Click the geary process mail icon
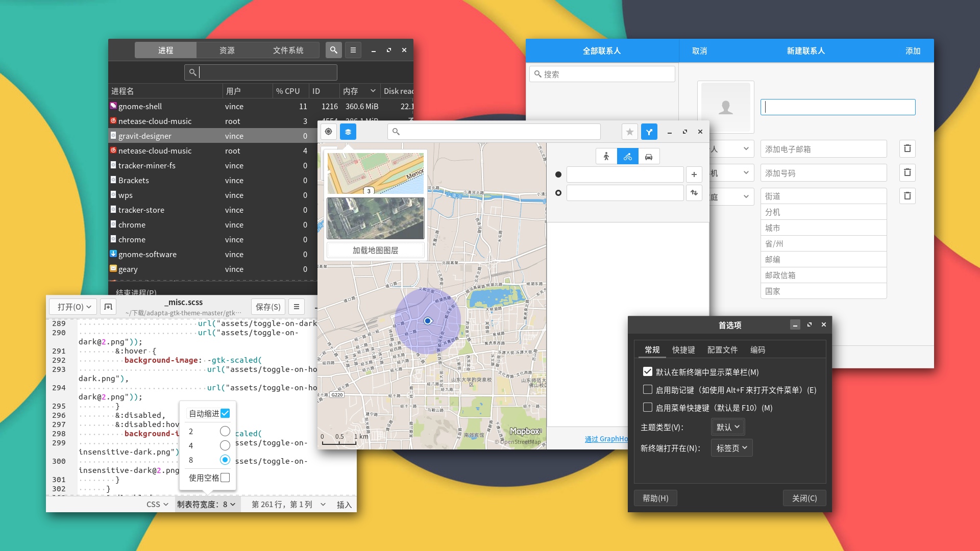Screen dimensions: 980x551 tap(113, 268)
